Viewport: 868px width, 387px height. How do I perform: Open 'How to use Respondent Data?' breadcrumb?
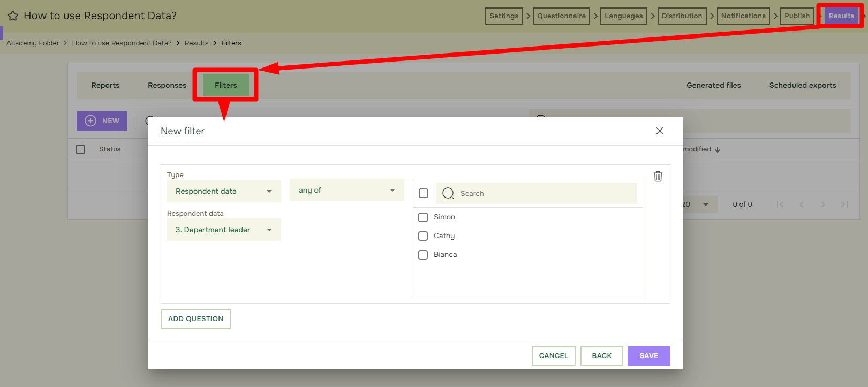pyautogui.click(x=122, y=43)
